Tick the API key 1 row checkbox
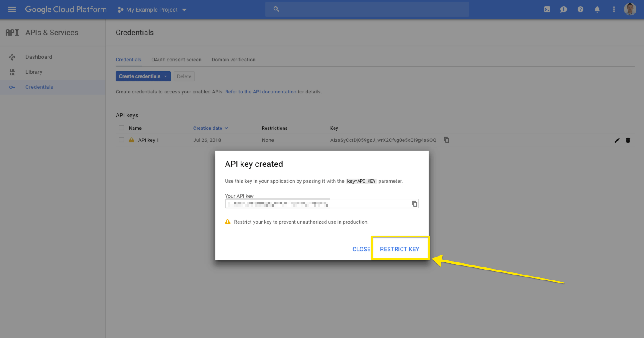The width and height of the screenshot is (644, 338). coord(122,140)
